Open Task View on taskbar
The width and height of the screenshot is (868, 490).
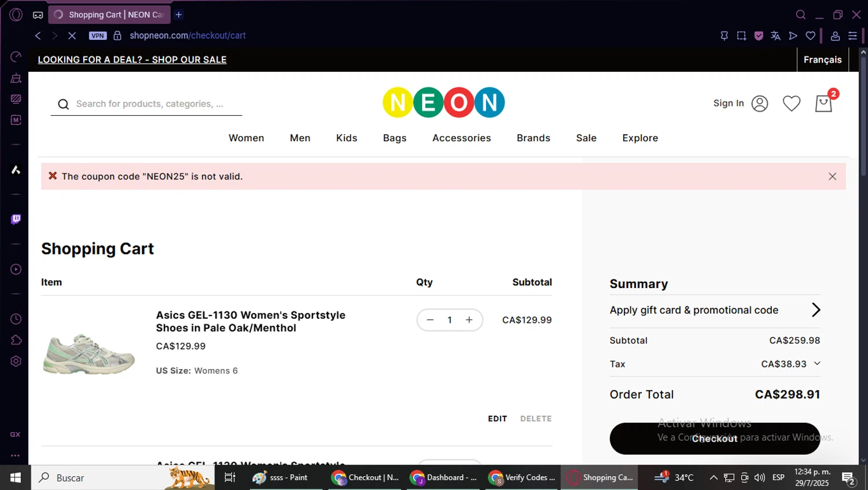[230, 478]
